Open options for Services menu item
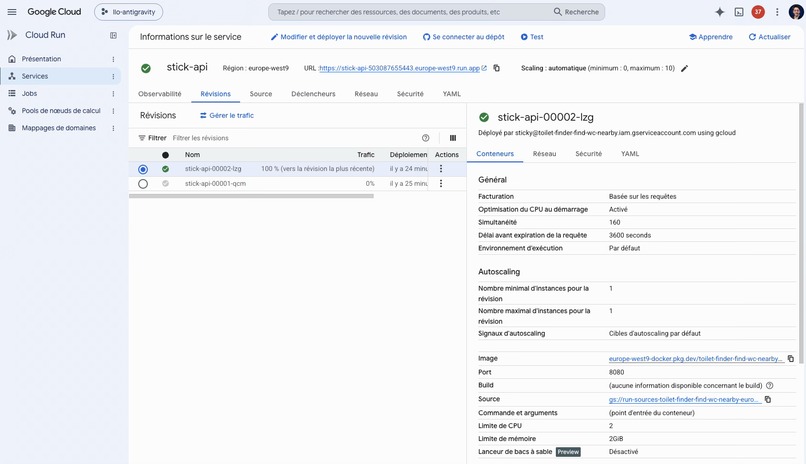806x464 pixels. pyautogui.click(x=113, y=76)
